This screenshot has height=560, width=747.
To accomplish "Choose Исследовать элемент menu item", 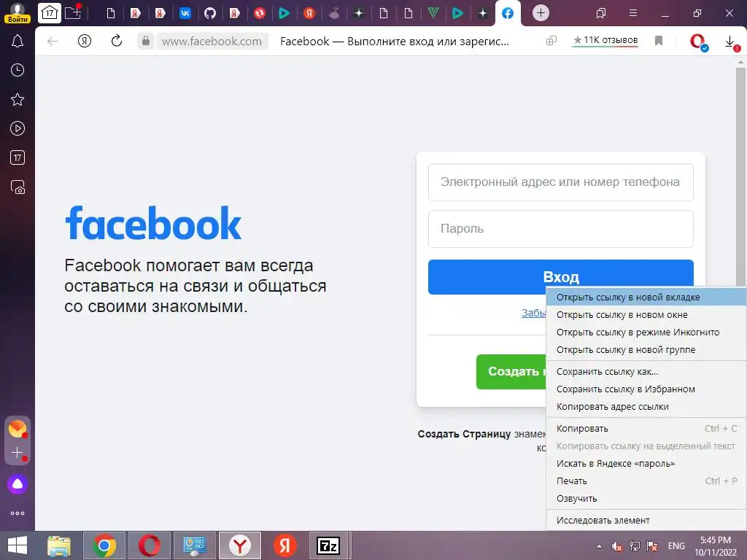I will pyautogui.click(x=646, y=521).
